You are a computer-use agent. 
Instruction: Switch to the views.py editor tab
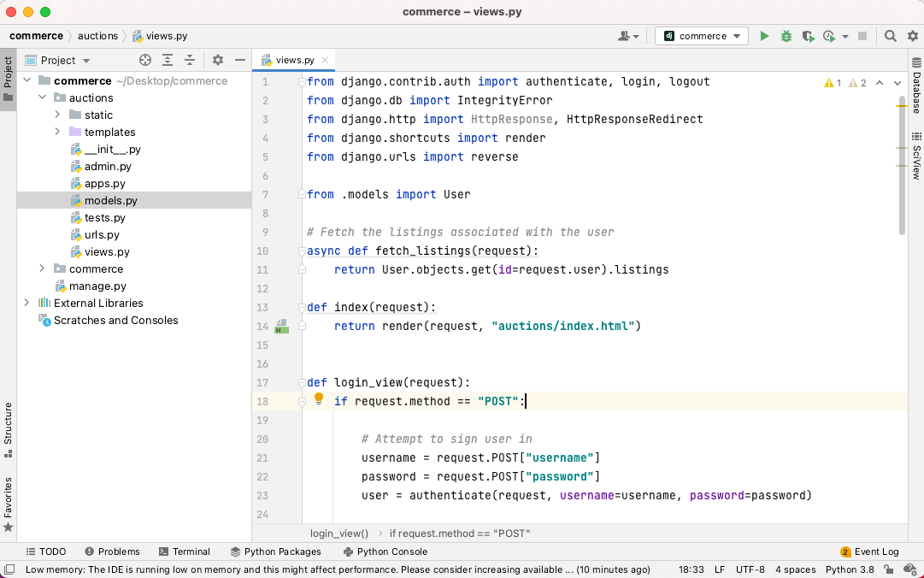294,60
